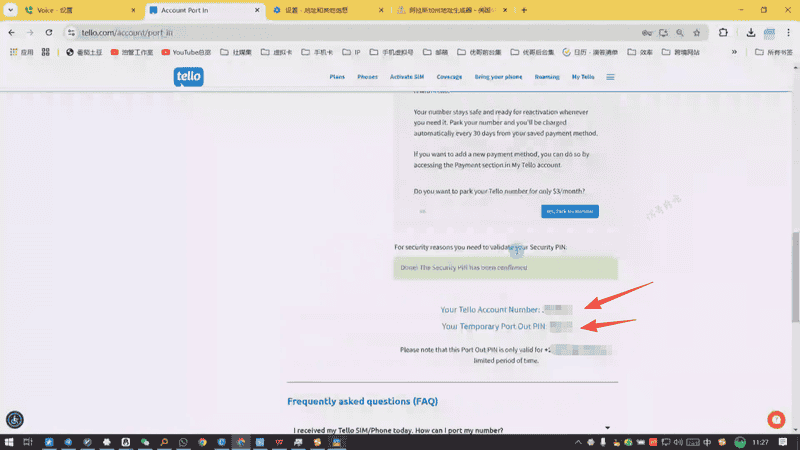Open the Windows Start menu
Image resolution: width=800 pixels, height=450 pixels.
click(x=9, y=442)
